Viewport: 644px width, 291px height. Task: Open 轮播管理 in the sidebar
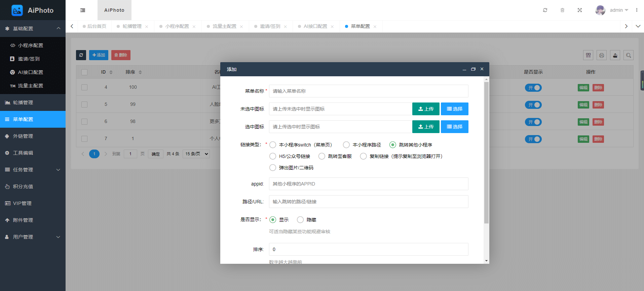[33, 102]
